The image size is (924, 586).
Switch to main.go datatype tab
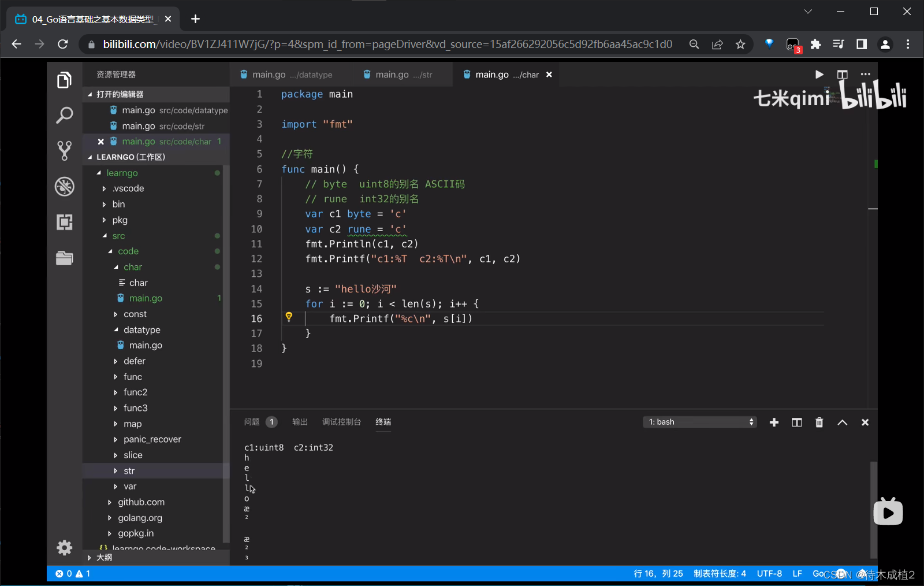[292, 75]
